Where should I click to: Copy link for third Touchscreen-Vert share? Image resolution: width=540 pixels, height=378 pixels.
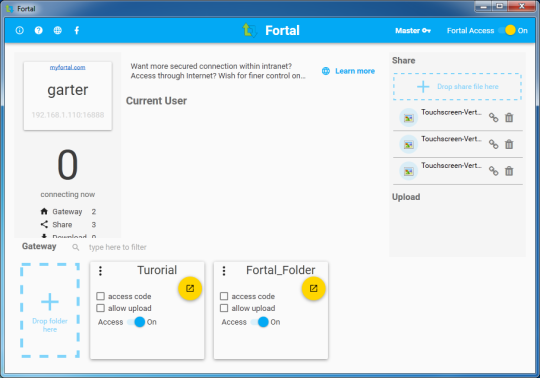coord(494,171)
